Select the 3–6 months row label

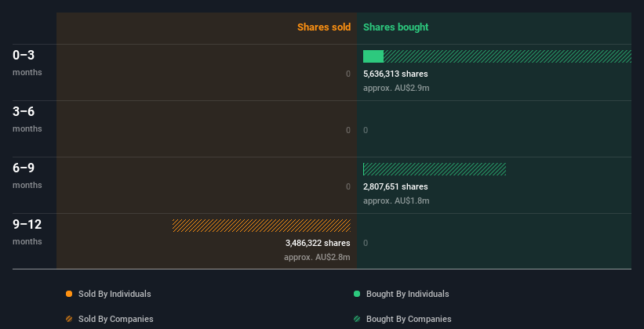coord(27,119)
